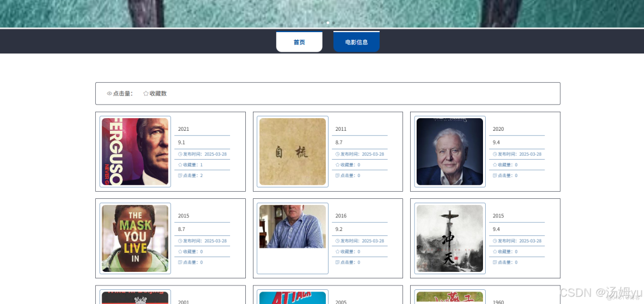Click rating 8.7 in Mask You Live In card
The height and width of the screenshot is (304, 644).
(x=182, y=229)
